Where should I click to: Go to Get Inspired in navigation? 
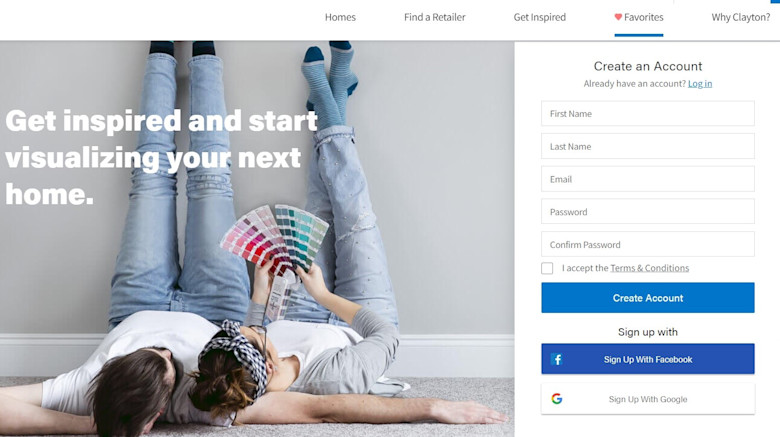click(540, 17)
